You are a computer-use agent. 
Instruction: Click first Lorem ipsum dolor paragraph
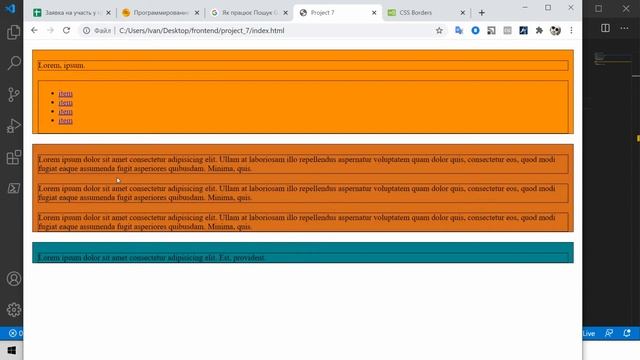click(303, 164)
